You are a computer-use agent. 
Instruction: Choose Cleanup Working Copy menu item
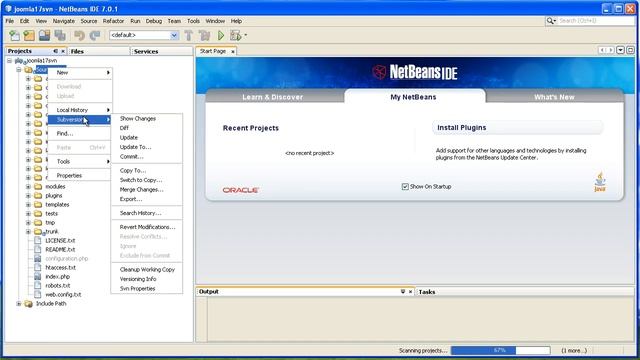click(x=147, y=269)
